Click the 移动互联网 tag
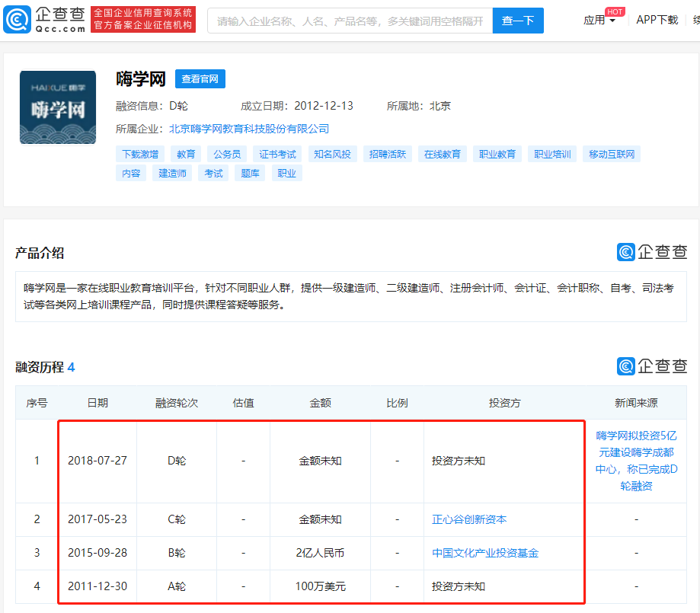 coord(612,154)
